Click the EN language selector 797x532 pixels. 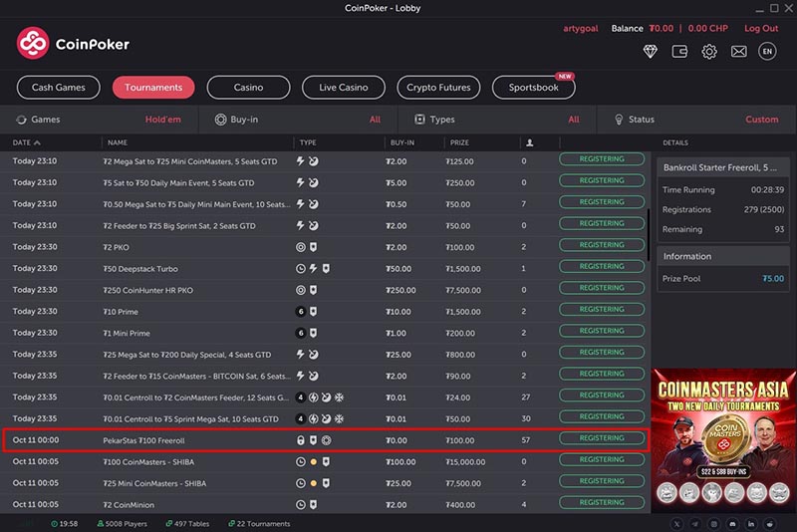tap(767, 52)
